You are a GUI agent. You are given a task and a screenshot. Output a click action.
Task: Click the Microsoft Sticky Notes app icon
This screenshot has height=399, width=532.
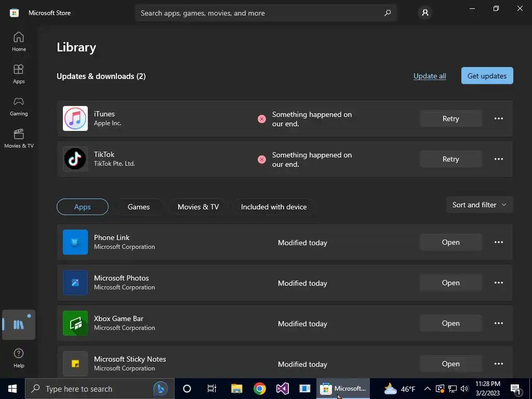click(x=75, y=364)
